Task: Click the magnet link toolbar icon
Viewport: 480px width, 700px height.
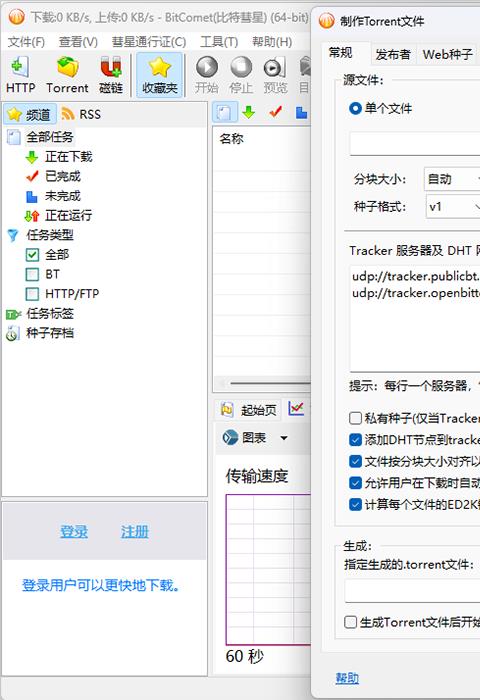Action: 111,75
